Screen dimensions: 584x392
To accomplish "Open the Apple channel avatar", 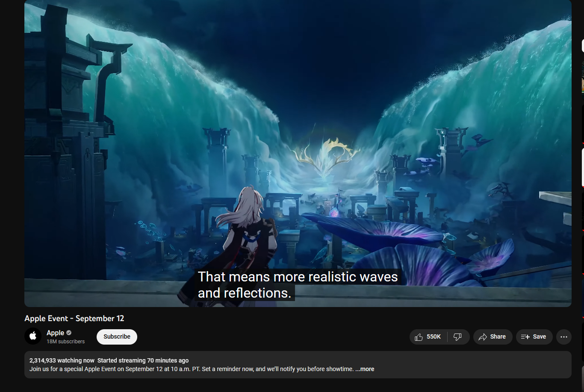I will tap(33, 336).
